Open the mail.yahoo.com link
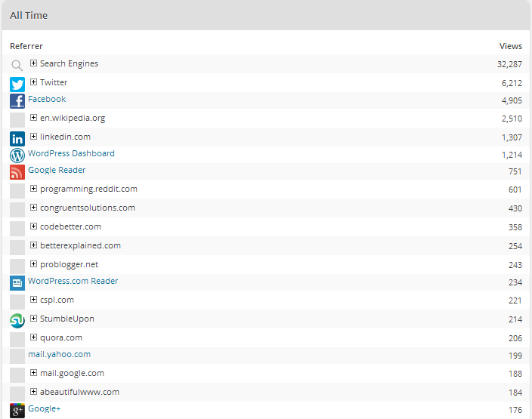 click(x=60, y=355)
